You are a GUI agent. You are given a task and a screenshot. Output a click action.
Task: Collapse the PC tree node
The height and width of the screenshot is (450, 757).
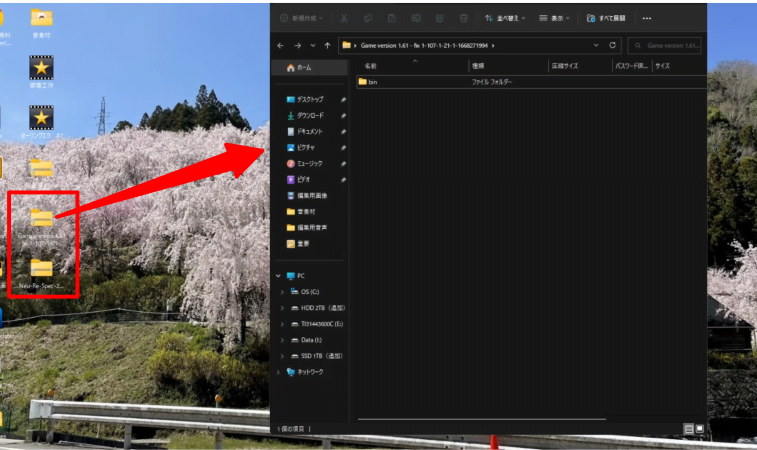click(x=278, y=276)
